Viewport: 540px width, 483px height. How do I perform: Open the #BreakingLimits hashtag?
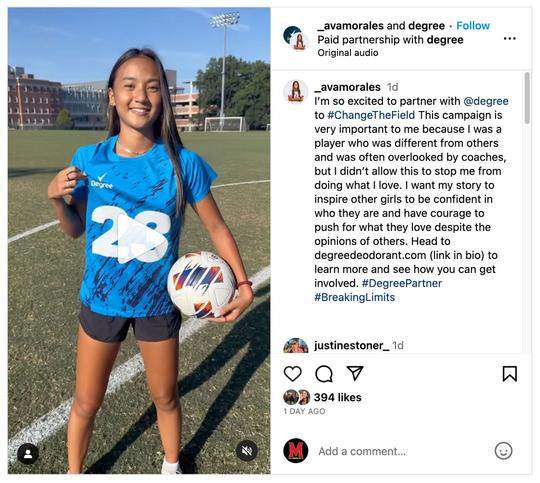355,297
